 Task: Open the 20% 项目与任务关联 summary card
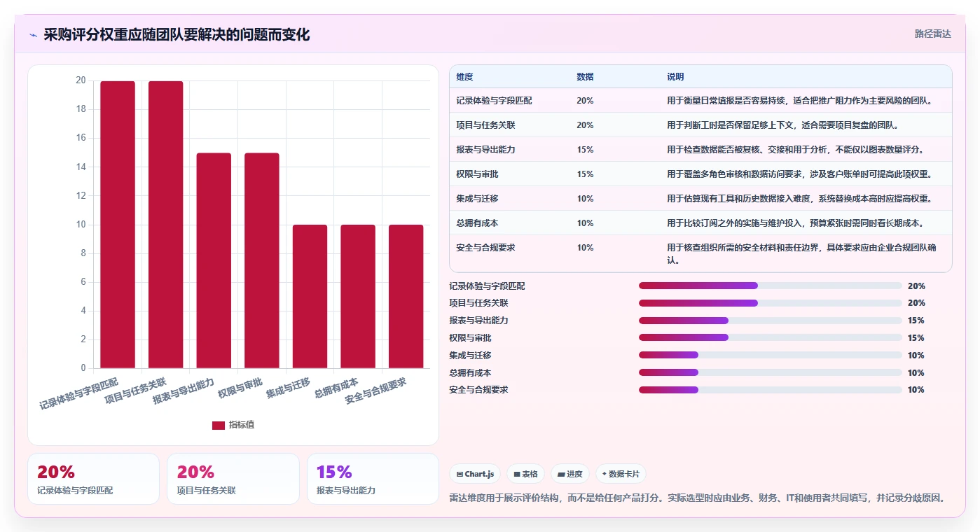(x=233, y=479)
